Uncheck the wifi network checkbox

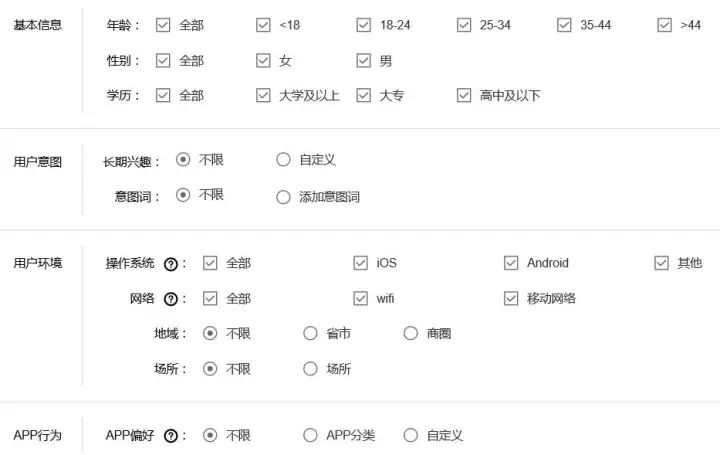pos(360,298)
